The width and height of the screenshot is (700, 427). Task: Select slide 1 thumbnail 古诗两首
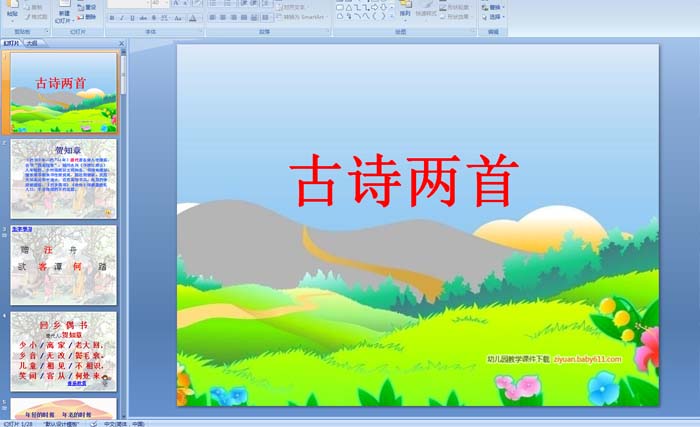tap(64, 93)
